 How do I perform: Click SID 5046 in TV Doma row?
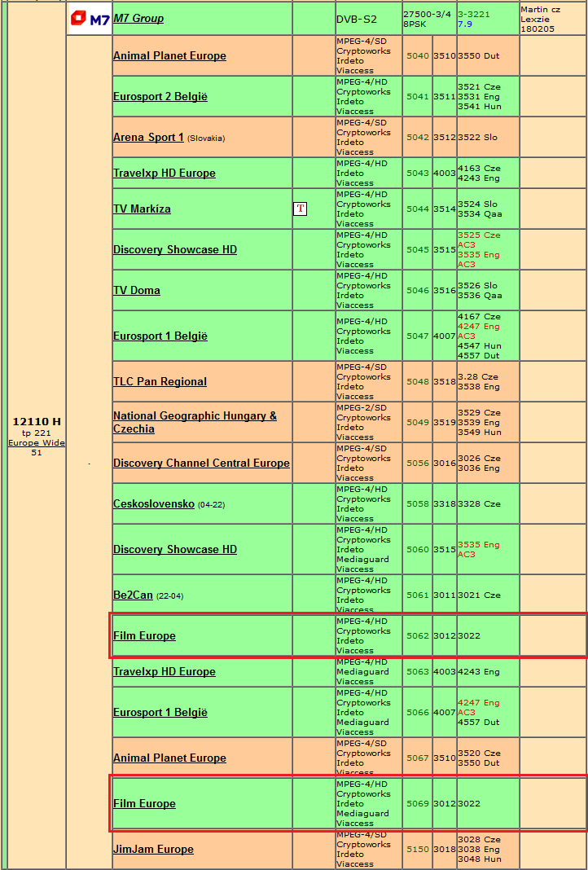(418, 290)
